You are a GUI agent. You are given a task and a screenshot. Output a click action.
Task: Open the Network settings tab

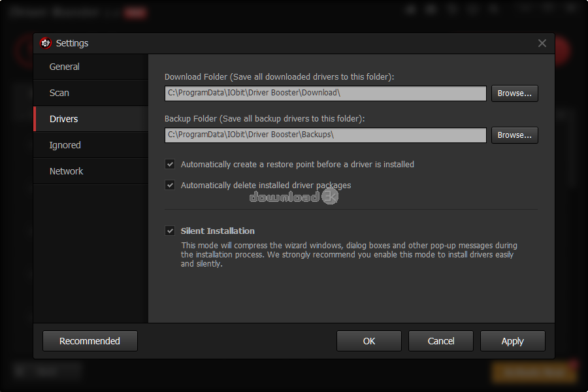[67, 171]
